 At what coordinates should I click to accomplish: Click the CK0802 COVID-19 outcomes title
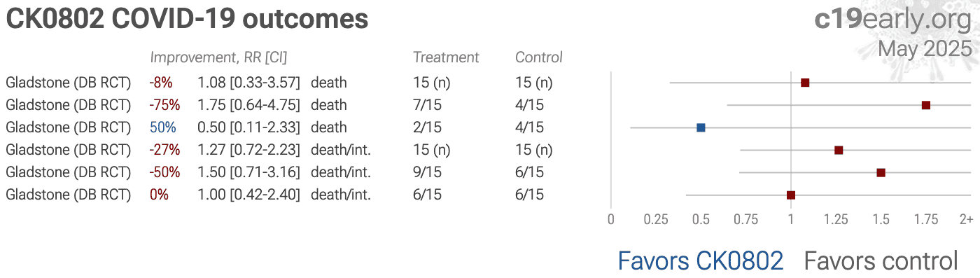[x=187, y=19]
